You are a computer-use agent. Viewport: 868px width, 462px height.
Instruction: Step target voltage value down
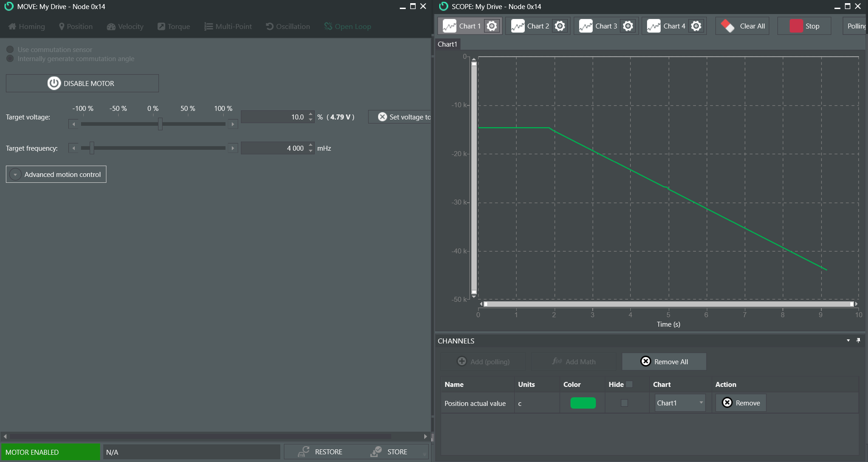click(311, 120)
